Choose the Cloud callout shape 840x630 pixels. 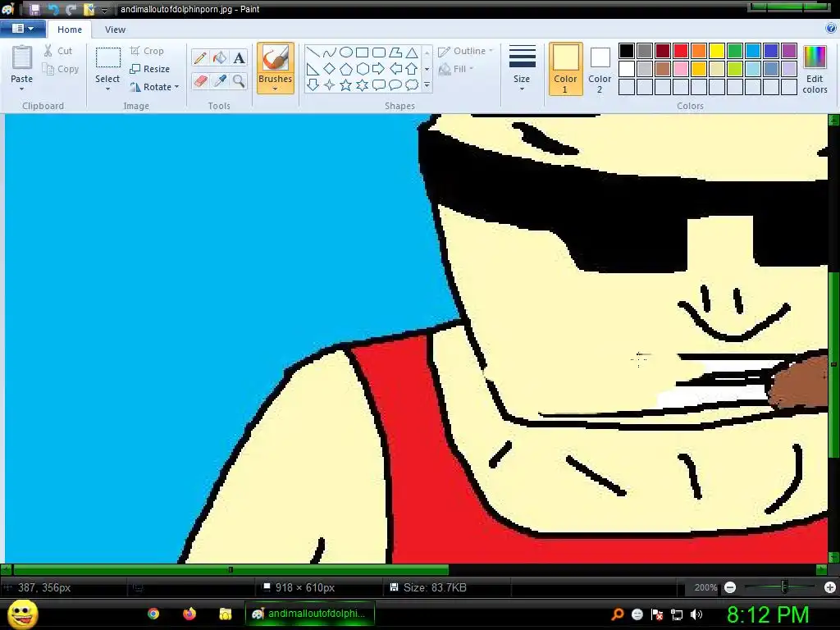[412, 84]
